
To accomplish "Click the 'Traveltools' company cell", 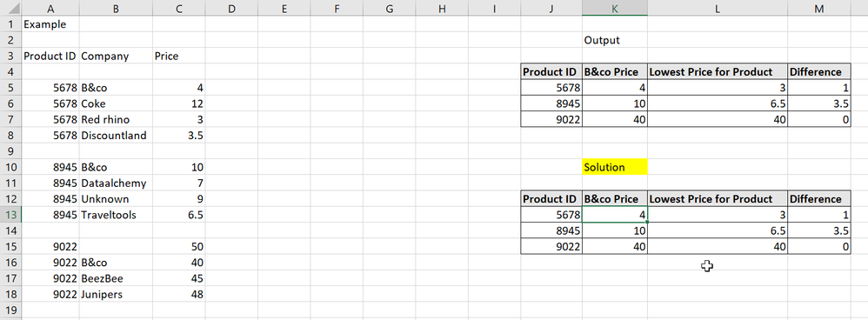I will [x=116, y=215].
